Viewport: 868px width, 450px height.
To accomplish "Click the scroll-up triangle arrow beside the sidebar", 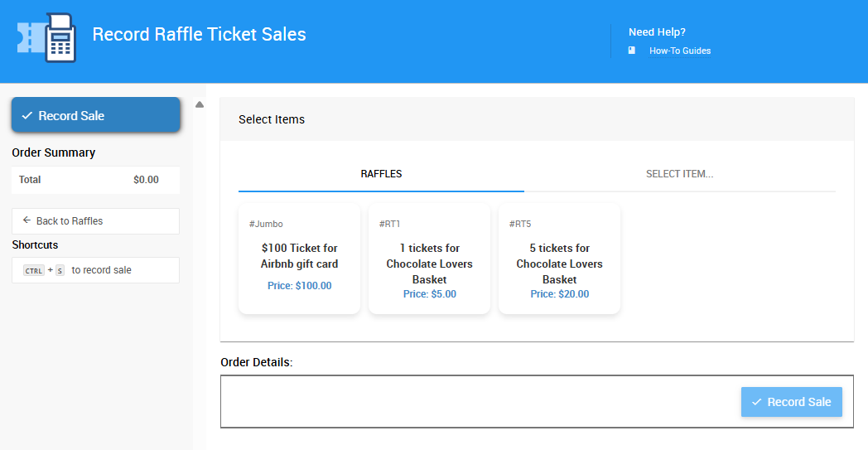I will pos(200,104).
